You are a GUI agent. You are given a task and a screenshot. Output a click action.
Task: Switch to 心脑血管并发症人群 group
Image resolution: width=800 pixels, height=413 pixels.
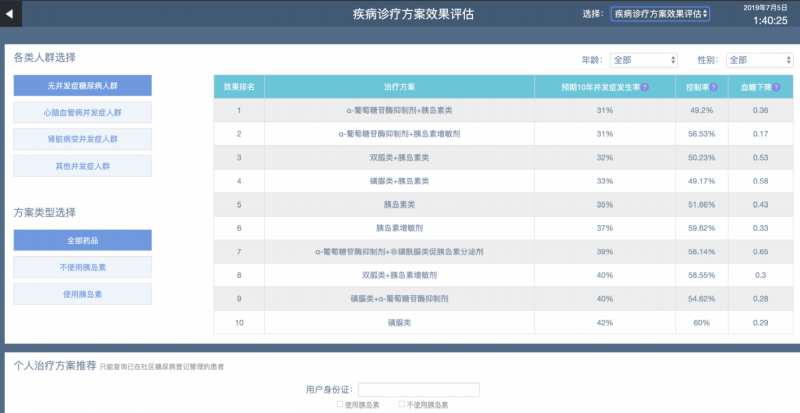point(82,113)
